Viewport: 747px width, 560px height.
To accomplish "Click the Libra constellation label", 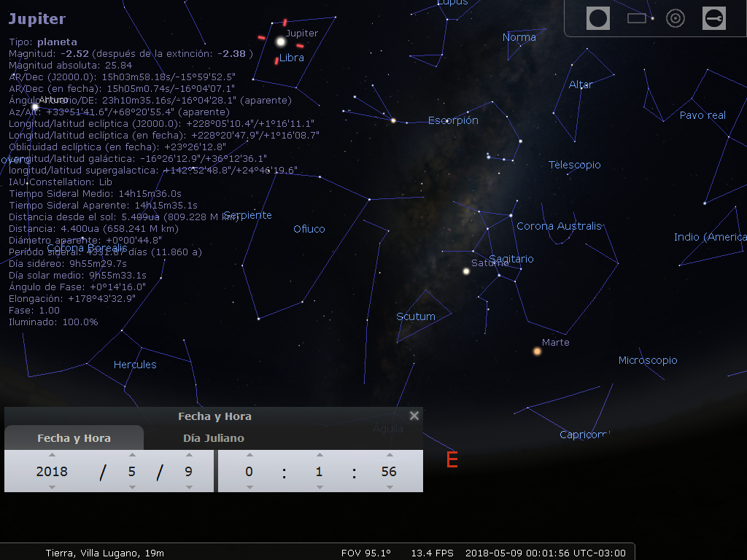I will point(292,58).
